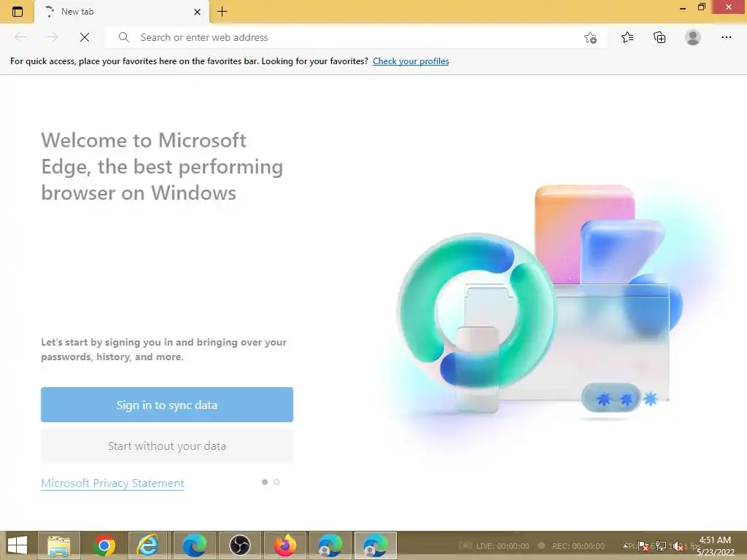Follow the Check your profiles link
This screenshot has width=747, height=560.
(411, 61)
